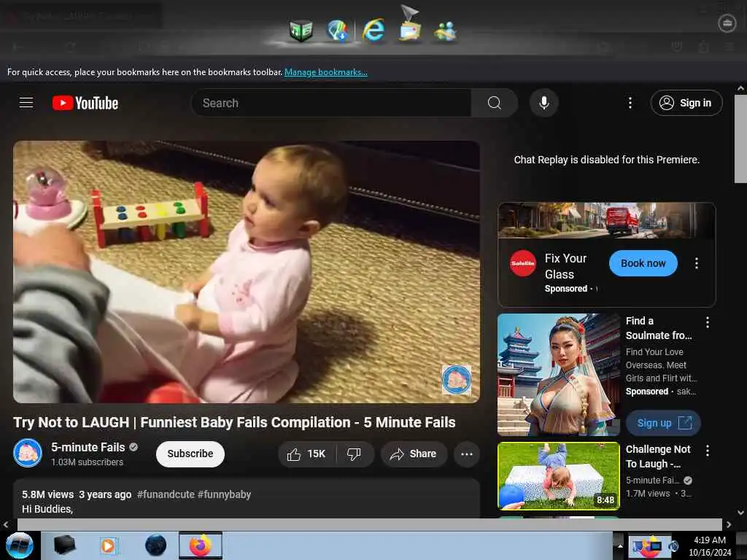Click the vertical scrollbar up arrow
This screenshot has width=747, height=560.
point(740,88)
